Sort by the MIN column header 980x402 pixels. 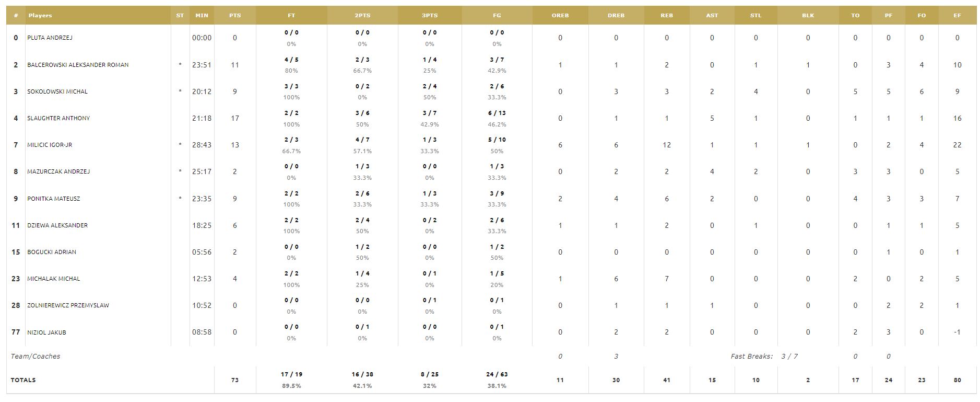(202, 16)
